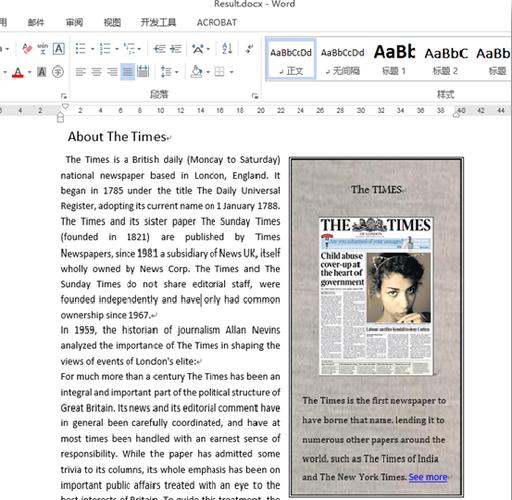This screenshot has height=500, width=512.
Task: Click the Shading paint bucket icon
Action: [x=196, y=72]
